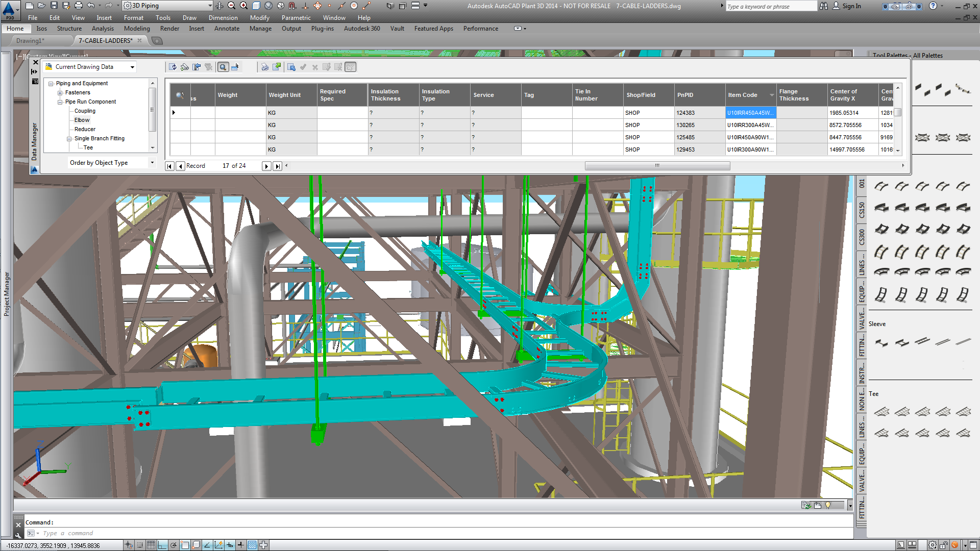Expand the Fasteners tree node
980x551 pixels.
[60, 93]
